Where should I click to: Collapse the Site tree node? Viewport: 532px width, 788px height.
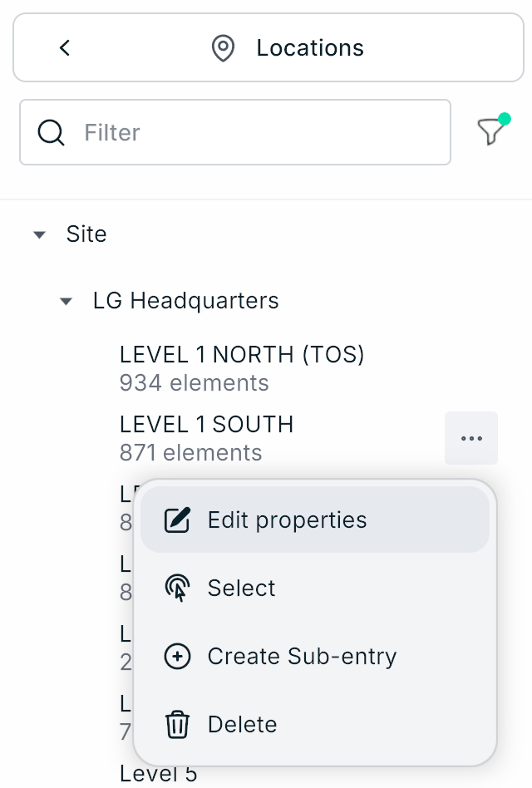click(x=39, y=234)
